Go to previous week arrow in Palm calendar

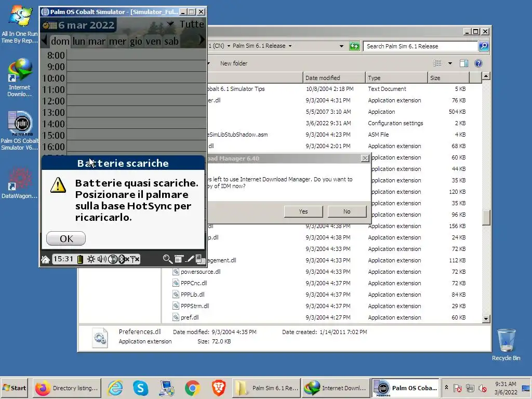pos(44,41)
